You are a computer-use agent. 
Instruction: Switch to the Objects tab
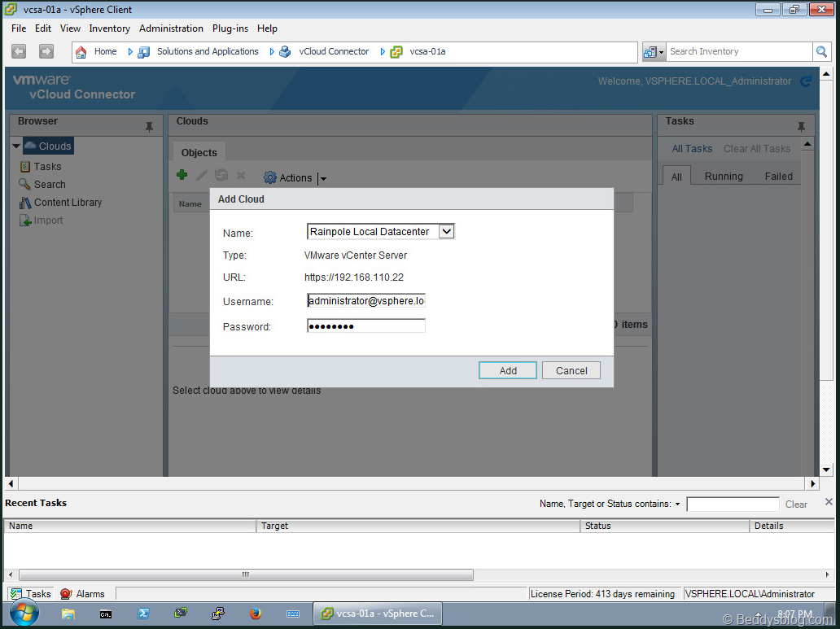tap(199, 153)
